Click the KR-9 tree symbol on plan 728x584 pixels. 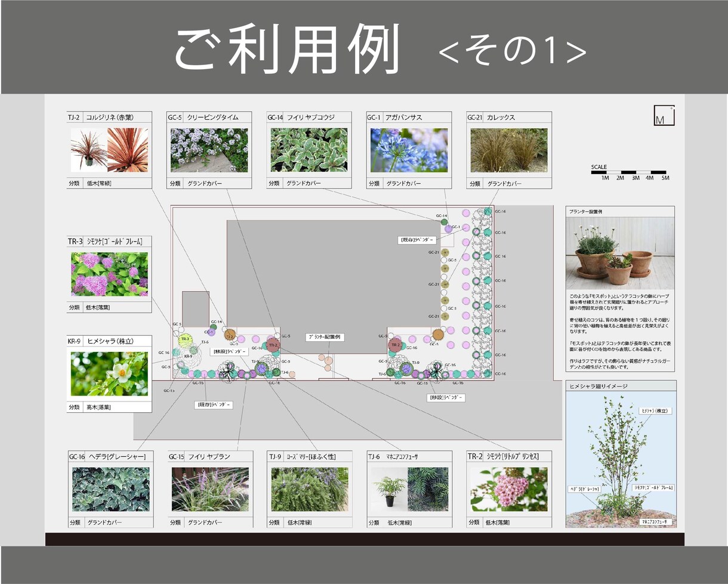[x=188, y=356]
